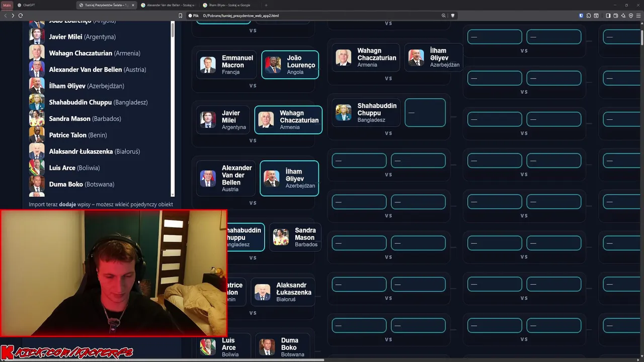Select Alexander Van der Bellen (Austria) in list
This screenshot has width=644, height=362.
click(98, 69)
